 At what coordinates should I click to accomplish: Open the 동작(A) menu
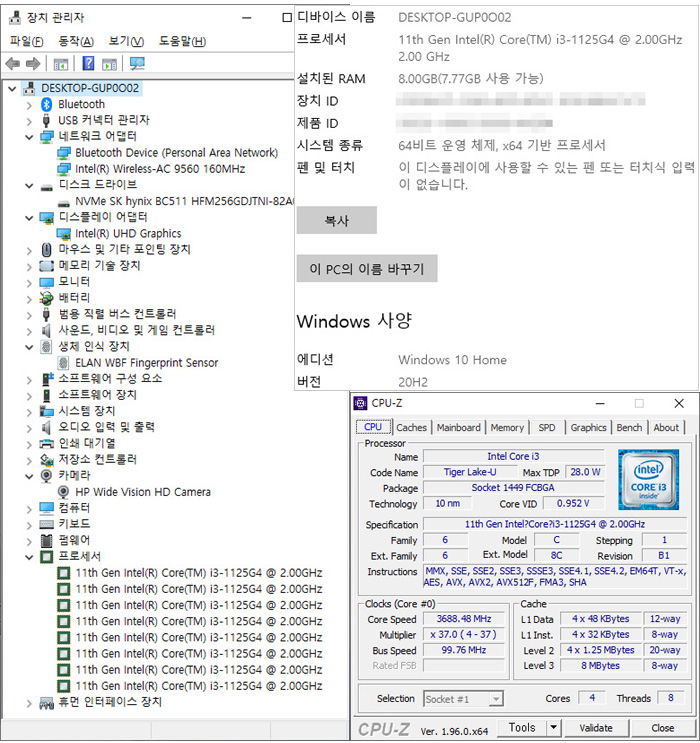[76, 41]
